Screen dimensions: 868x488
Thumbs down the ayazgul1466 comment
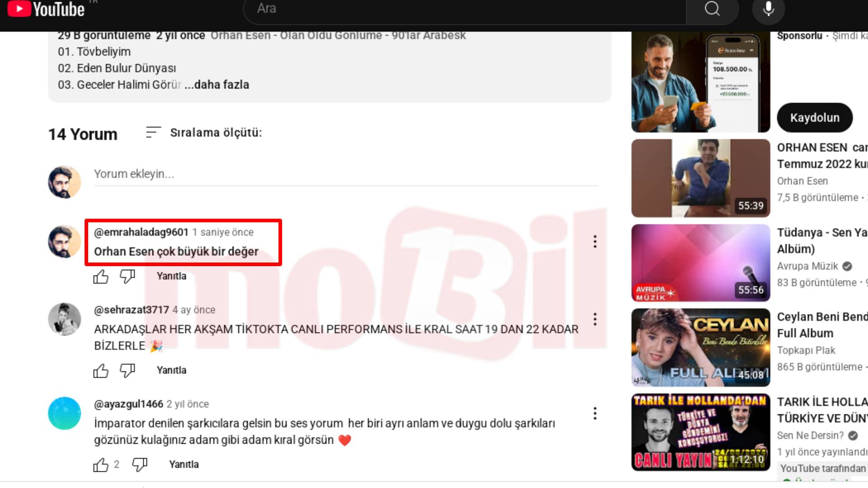point(140,465)
